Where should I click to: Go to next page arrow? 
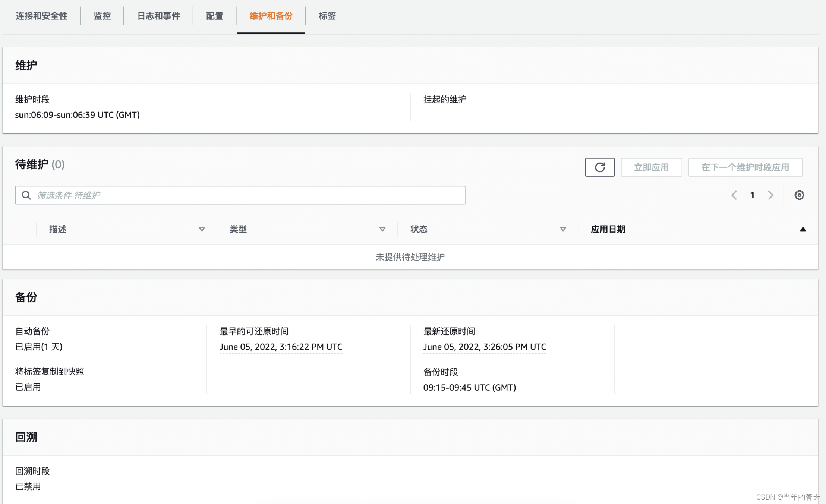coord(770,195)
